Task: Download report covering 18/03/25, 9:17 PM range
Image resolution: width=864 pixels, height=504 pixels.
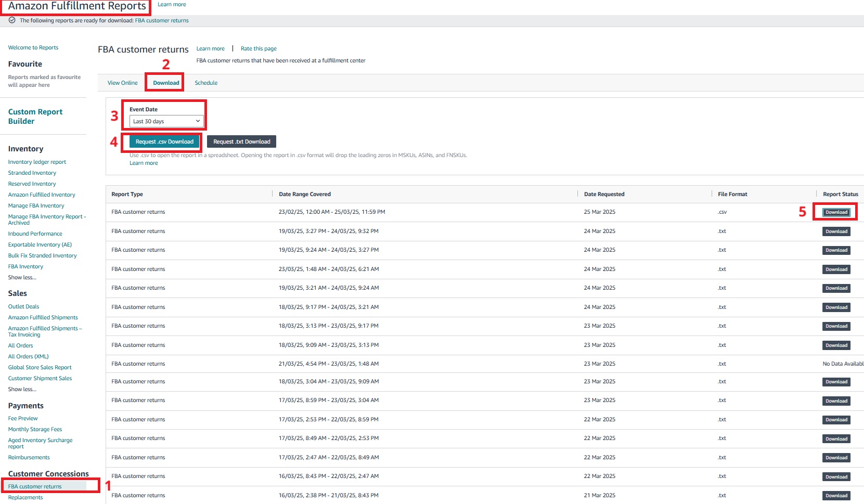Action: (x=836, y=307)
